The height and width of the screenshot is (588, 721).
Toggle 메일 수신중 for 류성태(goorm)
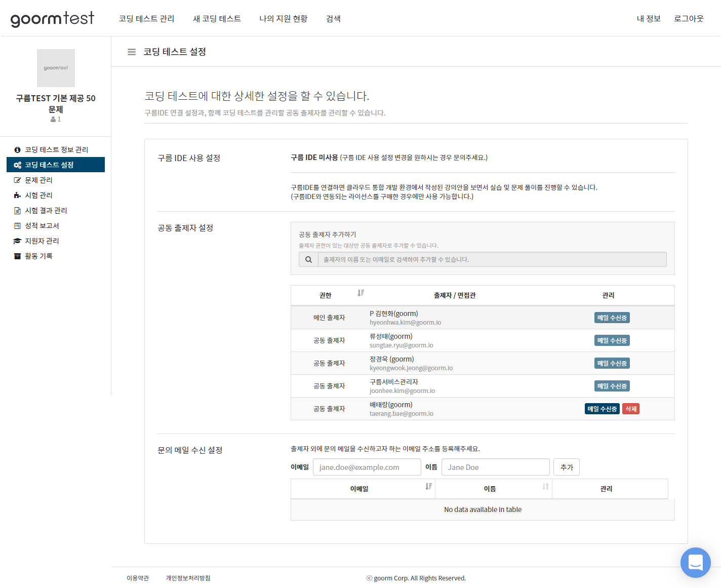[x=612, y=341]
